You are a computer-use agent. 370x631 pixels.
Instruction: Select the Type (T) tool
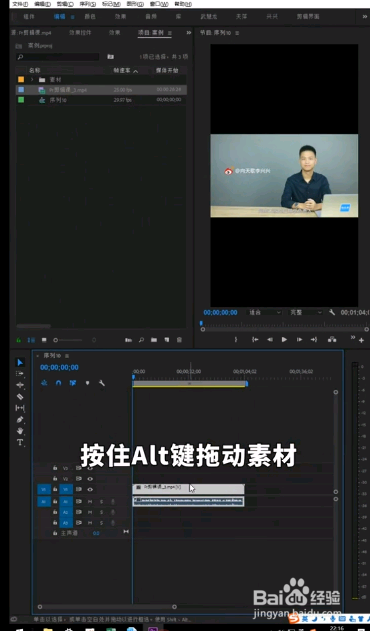pos(20,442)
